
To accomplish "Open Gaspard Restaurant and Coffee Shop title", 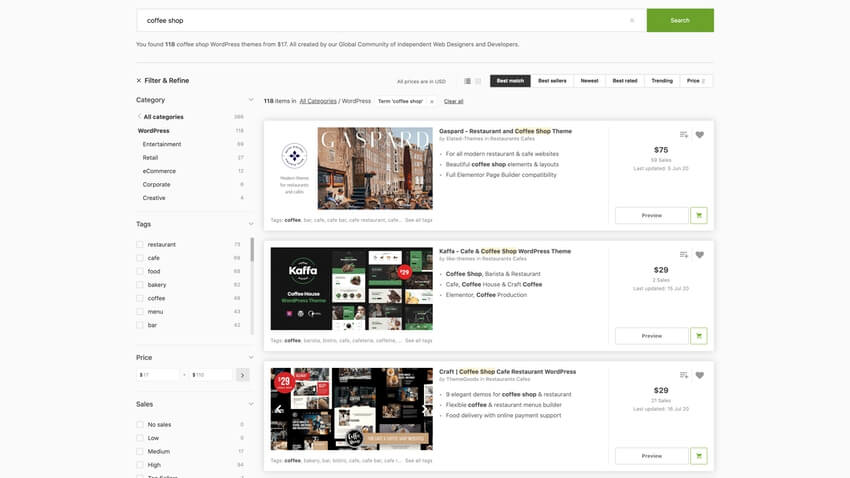I will click(x=505, y=131).
